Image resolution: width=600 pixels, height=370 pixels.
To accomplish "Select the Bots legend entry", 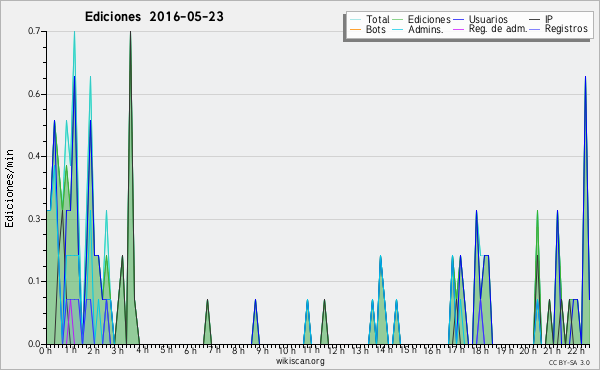I will [368, 29].
